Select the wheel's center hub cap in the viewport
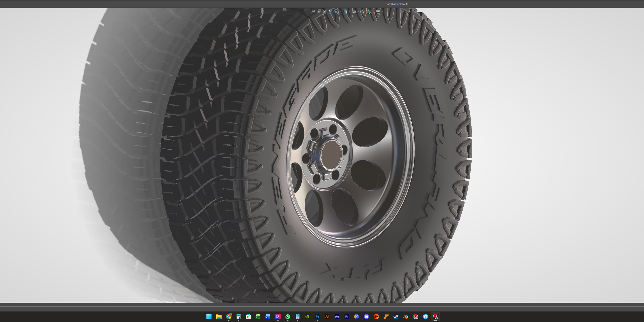The width and height of the screenshot is (644, 322). tap(331, 155)
